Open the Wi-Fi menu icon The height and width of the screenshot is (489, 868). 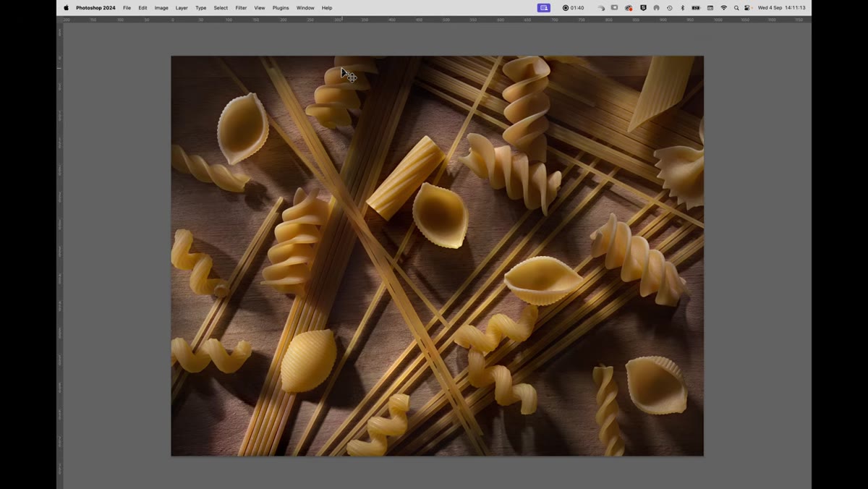tap(723, 8)
